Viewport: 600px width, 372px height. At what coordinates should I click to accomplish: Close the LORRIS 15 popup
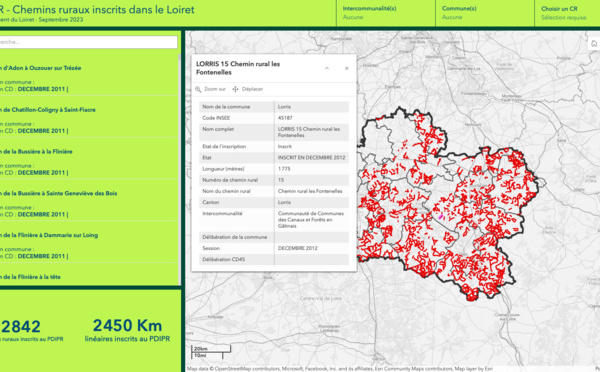coord(347,68)
